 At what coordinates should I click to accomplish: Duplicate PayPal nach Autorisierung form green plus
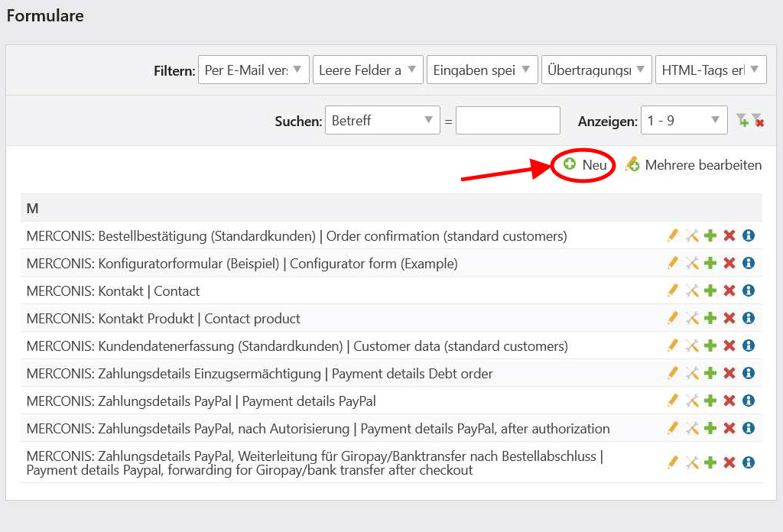point(710,428)
